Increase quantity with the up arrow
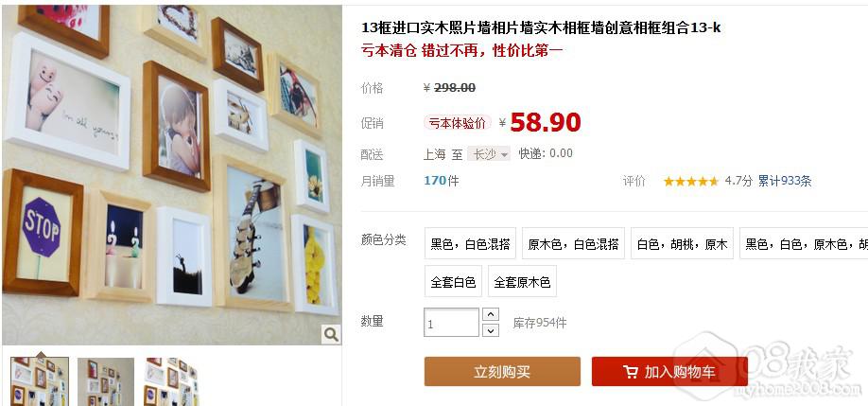 click(491, 314)
